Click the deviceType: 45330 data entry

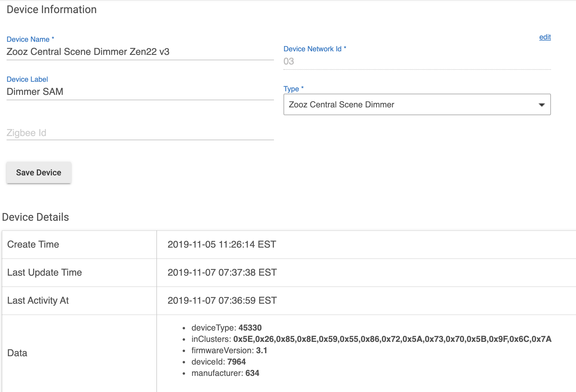pos(227,328)
